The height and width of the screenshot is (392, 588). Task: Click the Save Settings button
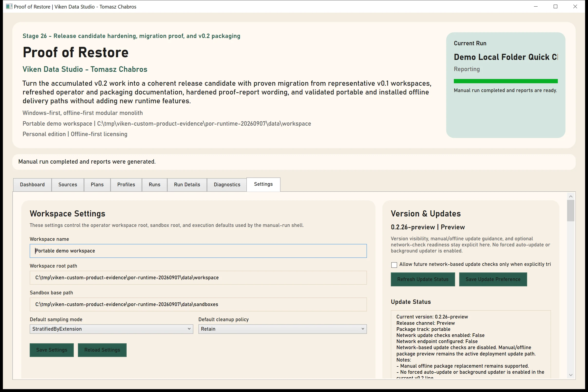coord(52,350)
